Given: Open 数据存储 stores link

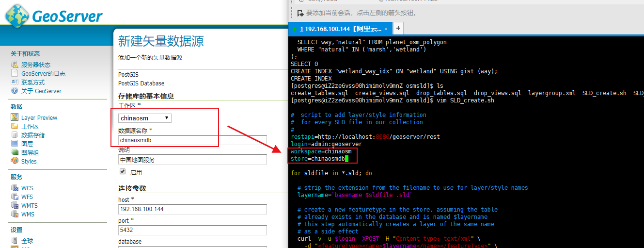Looking at the screenshot, I should (33, 135).
